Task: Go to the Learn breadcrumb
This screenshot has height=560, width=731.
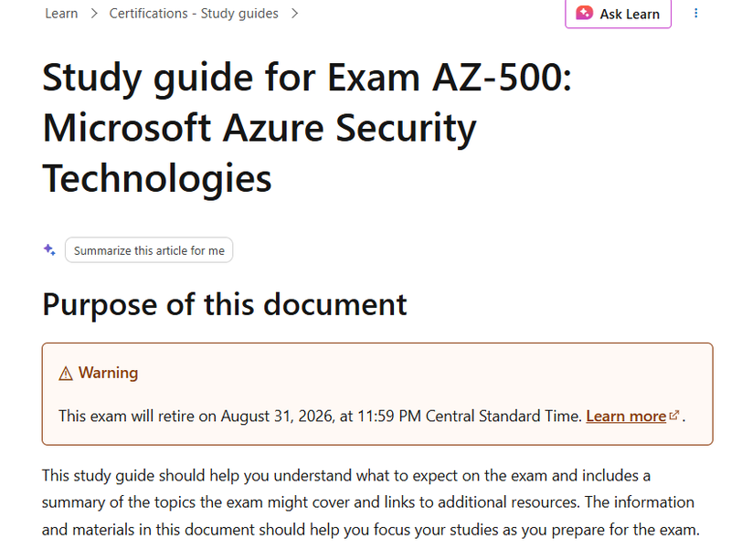Action: pos(61,14)
